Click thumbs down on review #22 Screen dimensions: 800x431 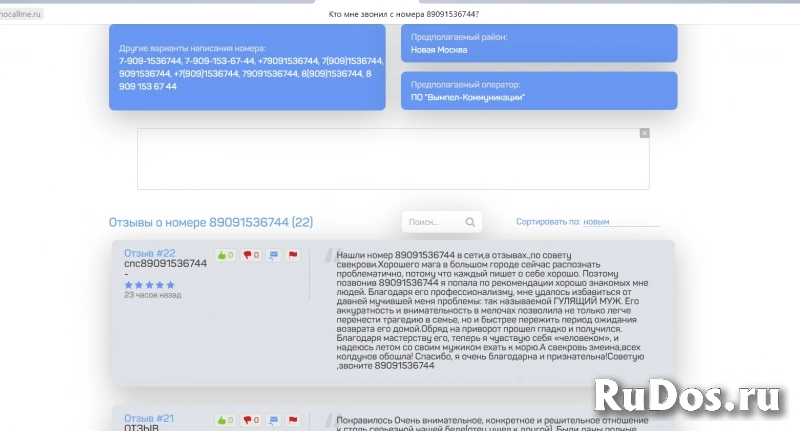pyautogui.click(x=250, y=255)
